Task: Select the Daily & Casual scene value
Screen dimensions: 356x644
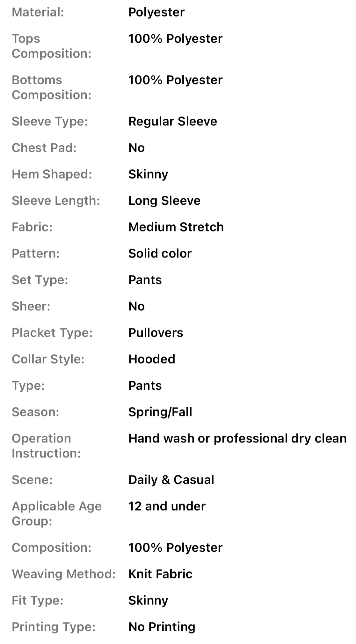Action: pyautogui.click(x=171, y=480)
